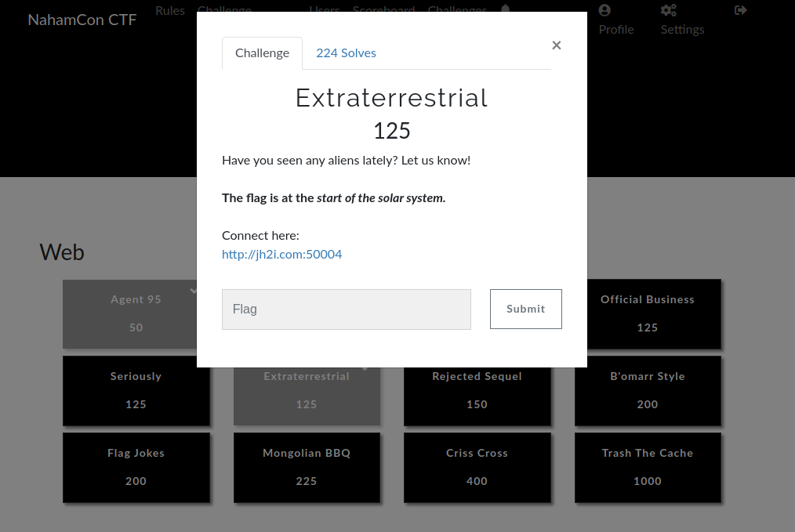Go to NahamCon CTF home

coord(82,20)
